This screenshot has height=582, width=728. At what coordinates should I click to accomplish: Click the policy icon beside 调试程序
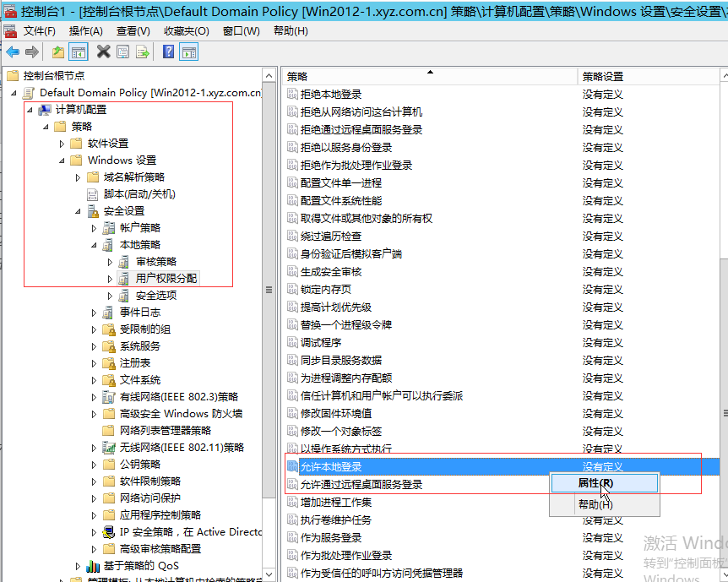click(x=292, y=343)
